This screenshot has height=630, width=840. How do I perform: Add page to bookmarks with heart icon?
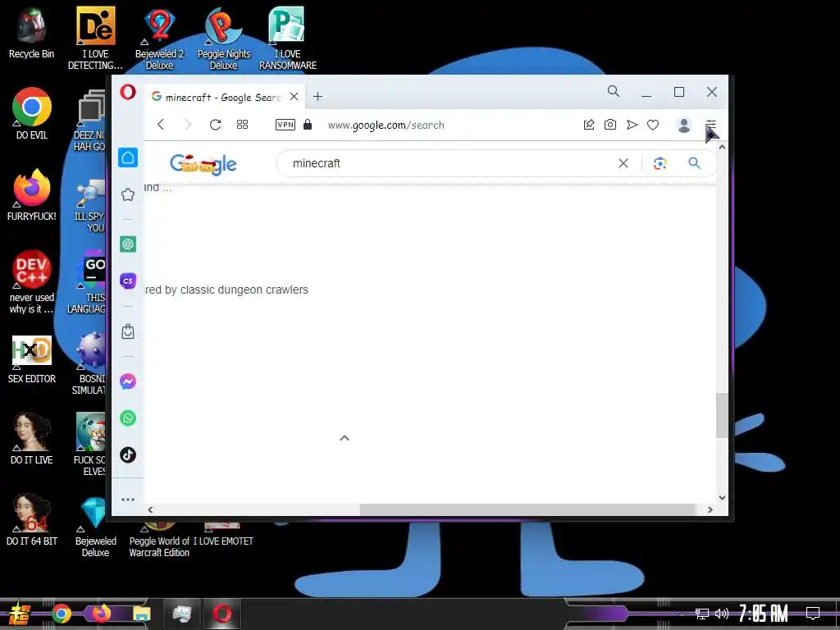[x=652, y=125]
